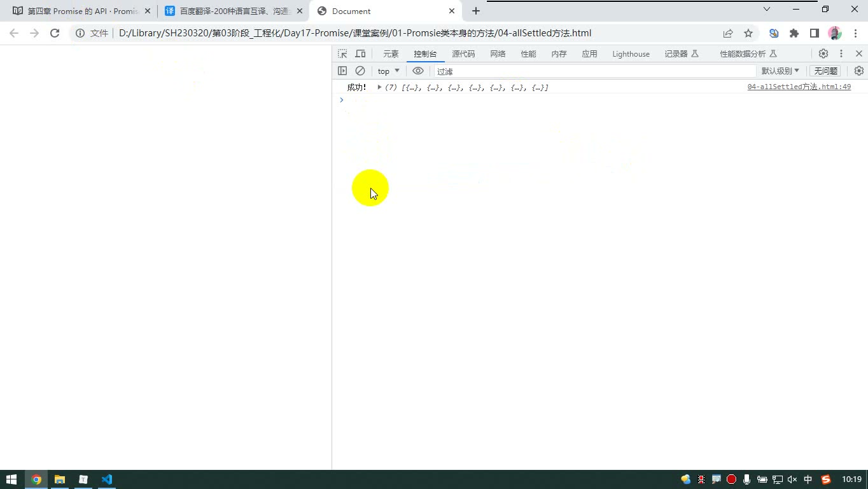Clear the console with the ban icon
Screen dimensions: 868x489
360,71
